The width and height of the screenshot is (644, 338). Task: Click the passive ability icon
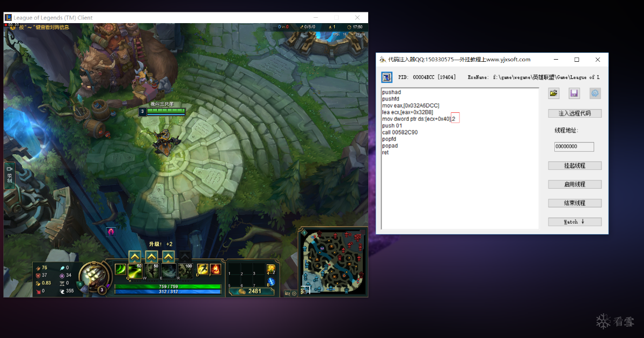pos(120,270)
